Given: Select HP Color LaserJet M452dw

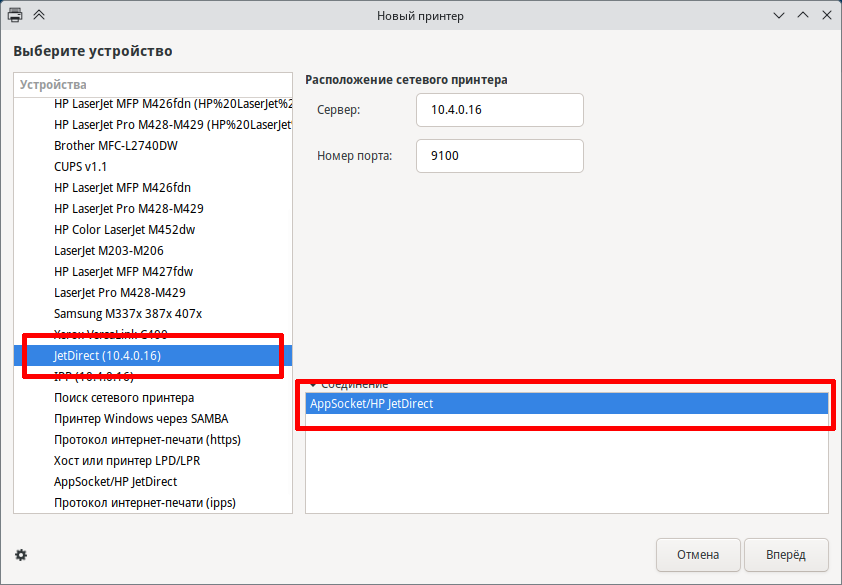Looking at the screenshot, I should [x=124, y=229].
